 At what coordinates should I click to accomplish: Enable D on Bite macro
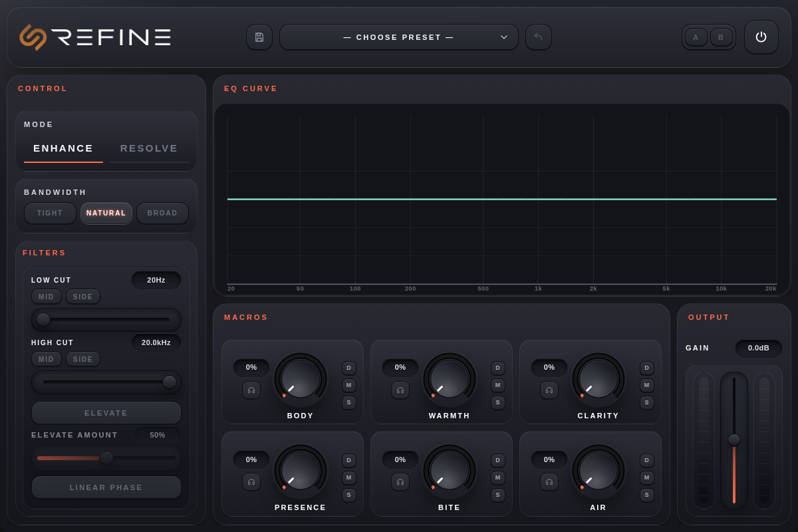coord(498,460)
